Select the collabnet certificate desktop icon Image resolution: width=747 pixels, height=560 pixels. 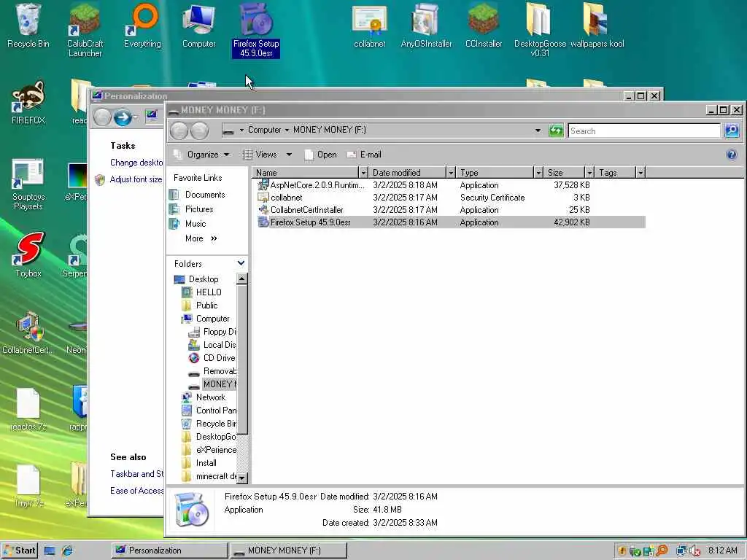[370, 26]
